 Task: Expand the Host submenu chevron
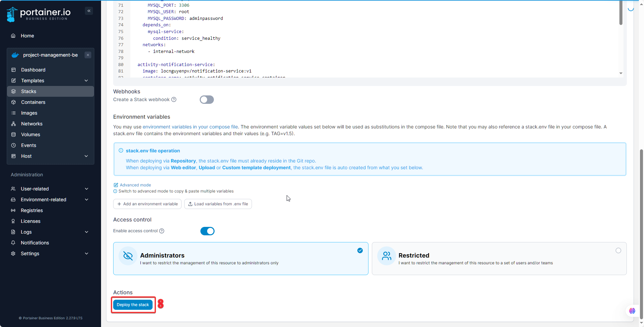86,156
